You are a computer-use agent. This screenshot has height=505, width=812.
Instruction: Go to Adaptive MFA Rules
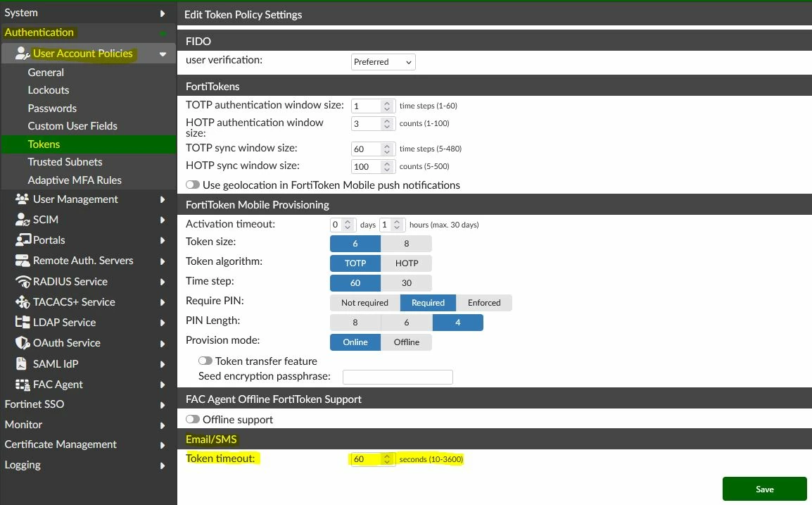(75, 180)
